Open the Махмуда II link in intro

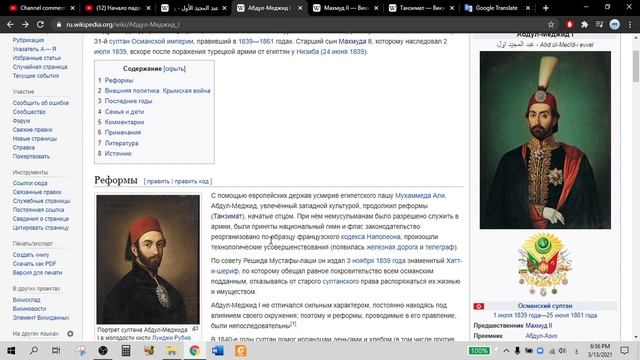point(355,41)
